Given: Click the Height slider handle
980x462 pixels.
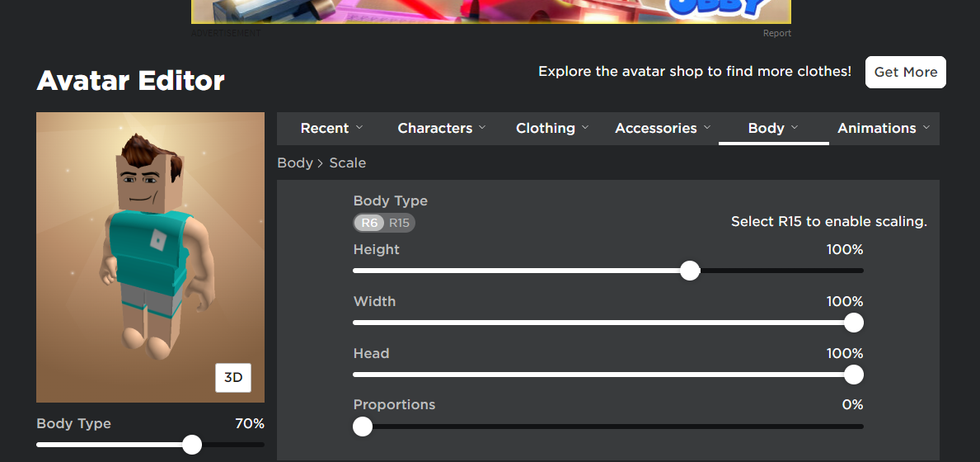Looking at the screenshot, I should (x=690, y=271).
